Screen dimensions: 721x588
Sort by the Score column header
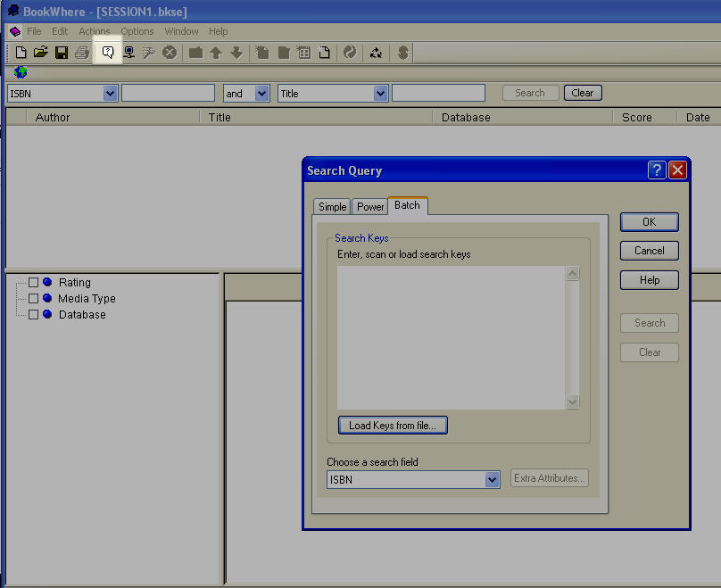pos(645,117)
